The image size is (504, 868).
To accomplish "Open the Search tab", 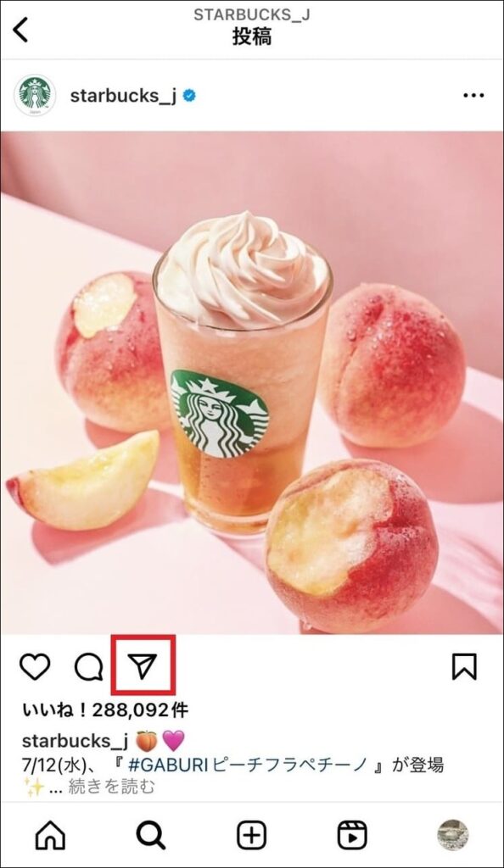I will (x=151, y=835).
